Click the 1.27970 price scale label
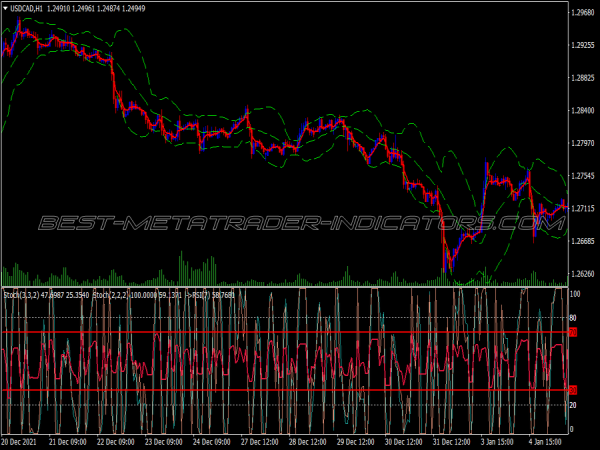 tap(582, 143)
